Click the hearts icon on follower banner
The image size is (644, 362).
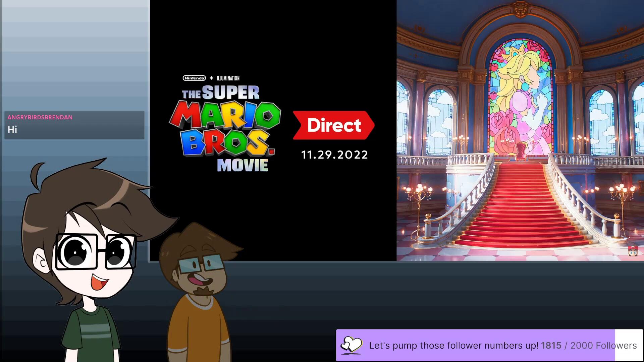(x=351, y=345)
